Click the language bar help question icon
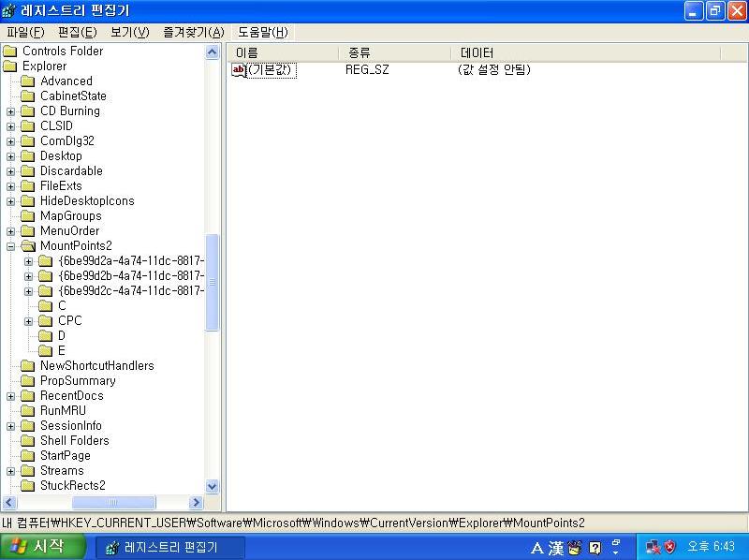 coord(595,548)
